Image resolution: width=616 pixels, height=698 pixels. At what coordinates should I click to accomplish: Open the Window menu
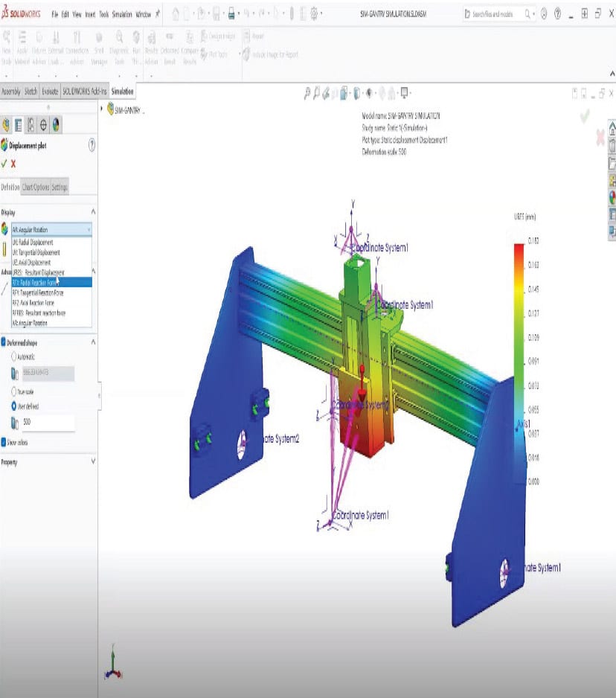tap(144, 15)
